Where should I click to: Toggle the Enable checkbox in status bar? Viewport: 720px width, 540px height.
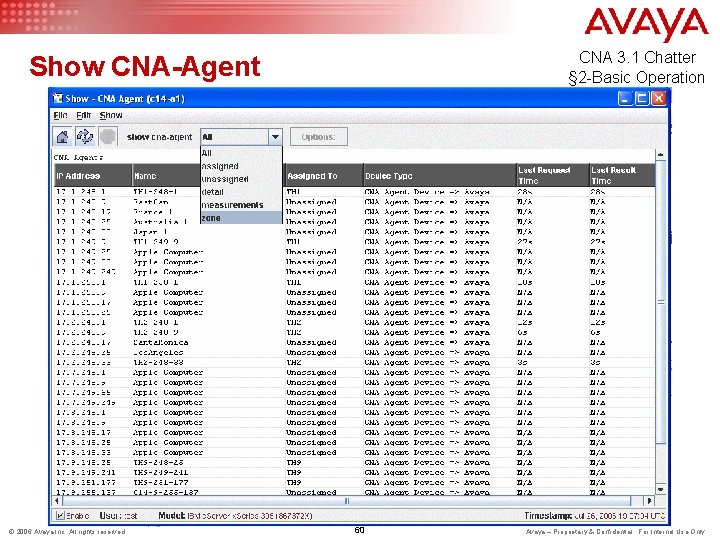[60, 516]
